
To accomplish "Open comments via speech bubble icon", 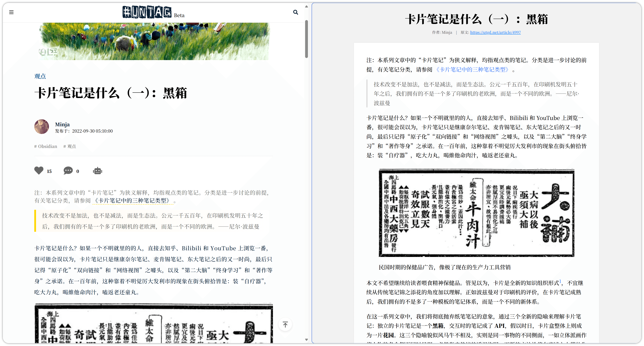I will tap(68, 171).
